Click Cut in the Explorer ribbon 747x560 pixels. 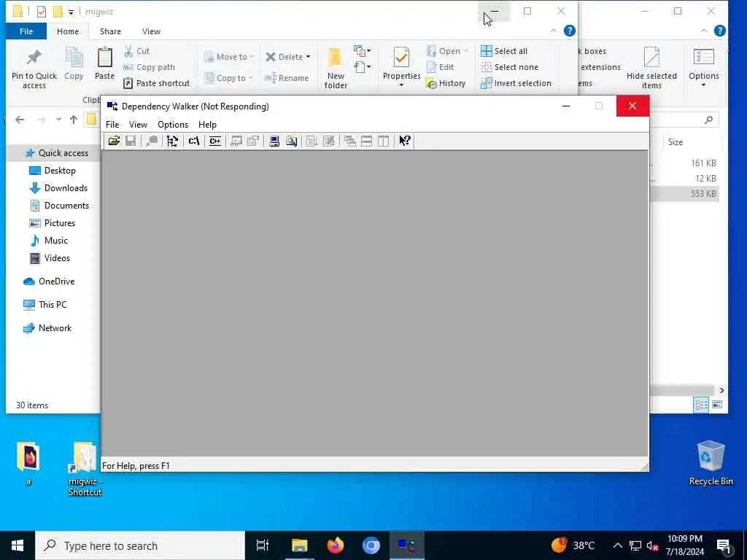coord(136,51)
